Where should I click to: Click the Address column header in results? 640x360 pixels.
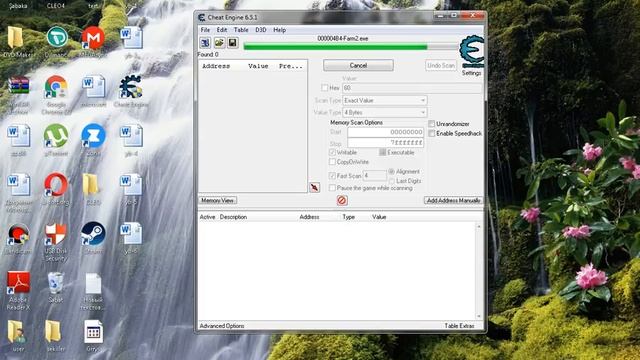coord(216,66)
